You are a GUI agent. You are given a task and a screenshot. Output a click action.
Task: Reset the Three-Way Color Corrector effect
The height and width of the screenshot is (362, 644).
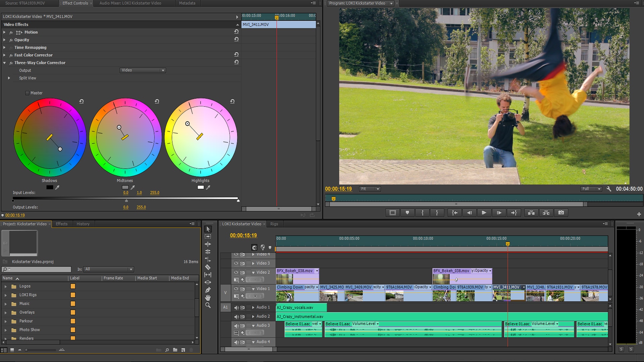point(236,62)
